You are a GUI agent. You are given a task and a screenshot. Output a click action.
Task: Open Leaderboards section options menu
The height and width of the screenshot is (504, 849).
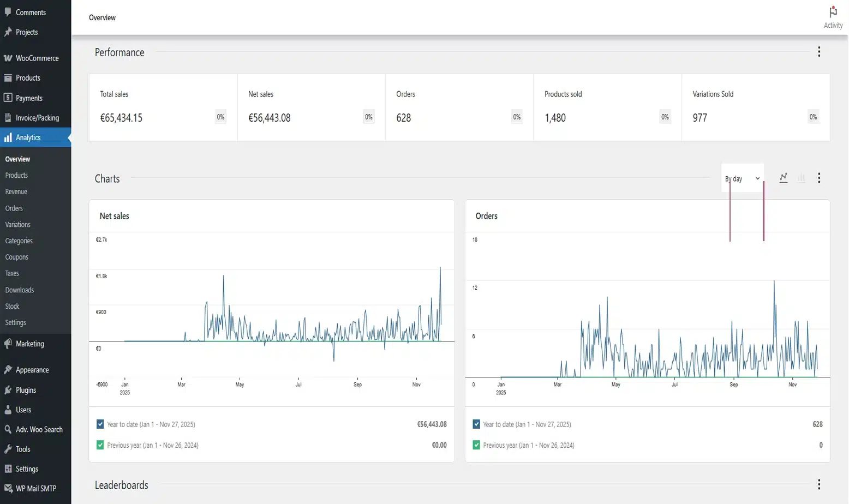pyautogui.click(x=818, y=484)
